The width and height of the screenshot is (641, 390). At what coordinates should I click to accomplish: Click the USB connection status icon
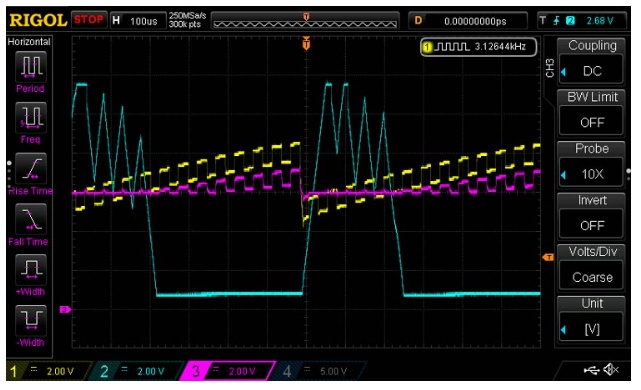pyautogui.click(x=592, y=370)
